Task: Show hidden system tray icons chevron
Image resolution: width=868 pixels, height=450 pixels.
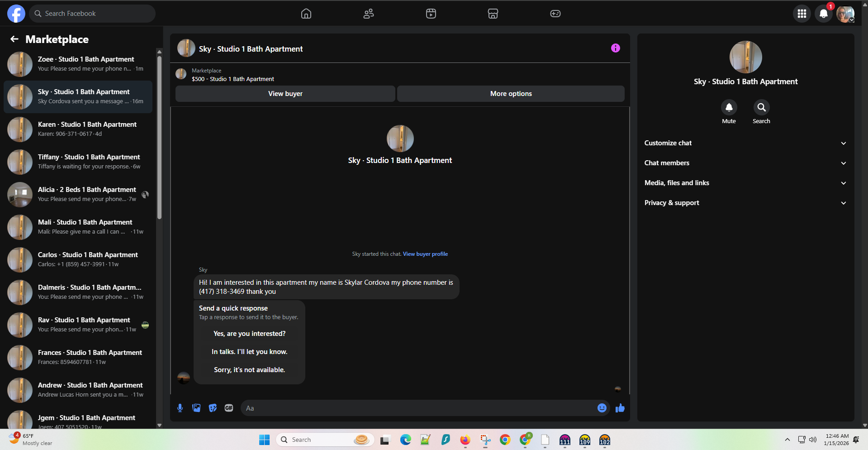Action: click(787, 440)
